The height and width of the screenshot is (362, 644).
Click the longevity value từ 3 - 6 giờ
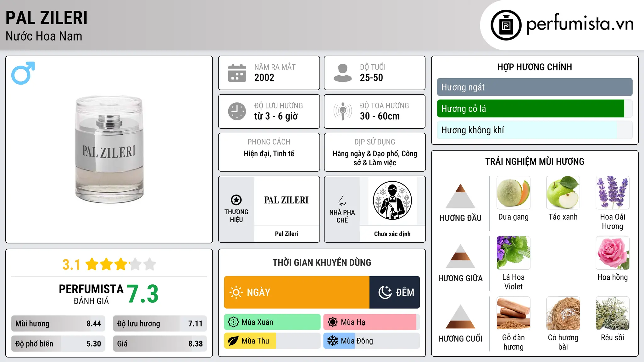[276, 116]
